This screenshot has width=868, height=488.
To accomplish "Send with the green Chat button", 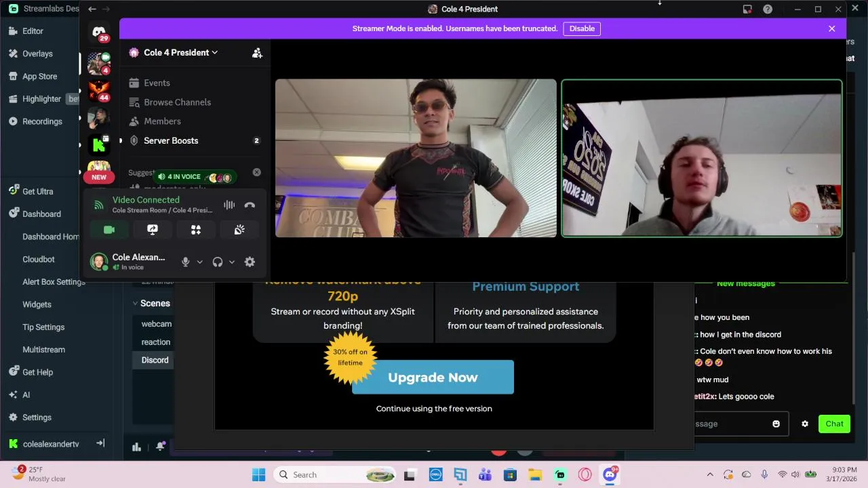I will coord(834,424).
